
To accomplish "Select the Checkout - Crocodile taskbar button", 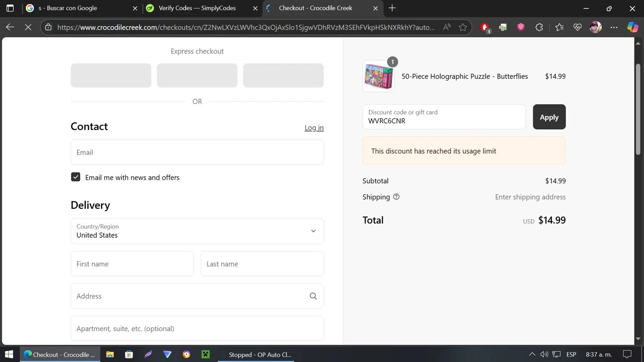I will coord(60,354).
